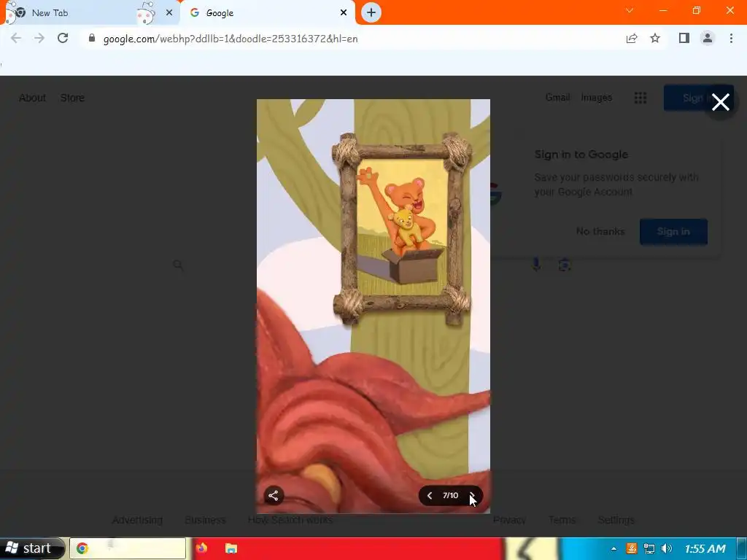Expand the tab search dropdown
This screenshot has height=560, width=747.
(x=630, y=10)
